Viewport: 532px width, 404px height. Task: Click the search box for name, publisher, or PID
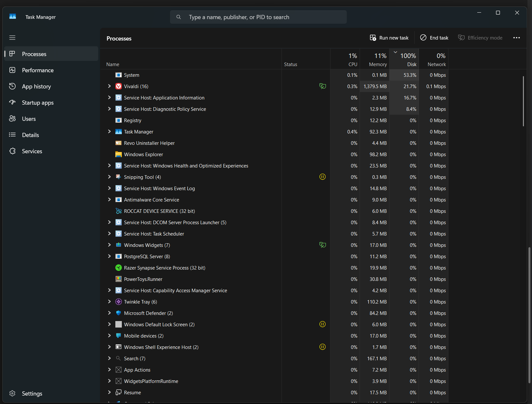[258, 17]
